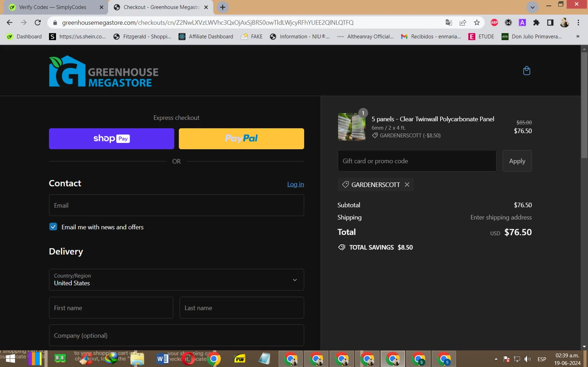Open the PDF app in the taskbar
The width and height of the screenshot is (588, 367).
(x=240, y=358)
